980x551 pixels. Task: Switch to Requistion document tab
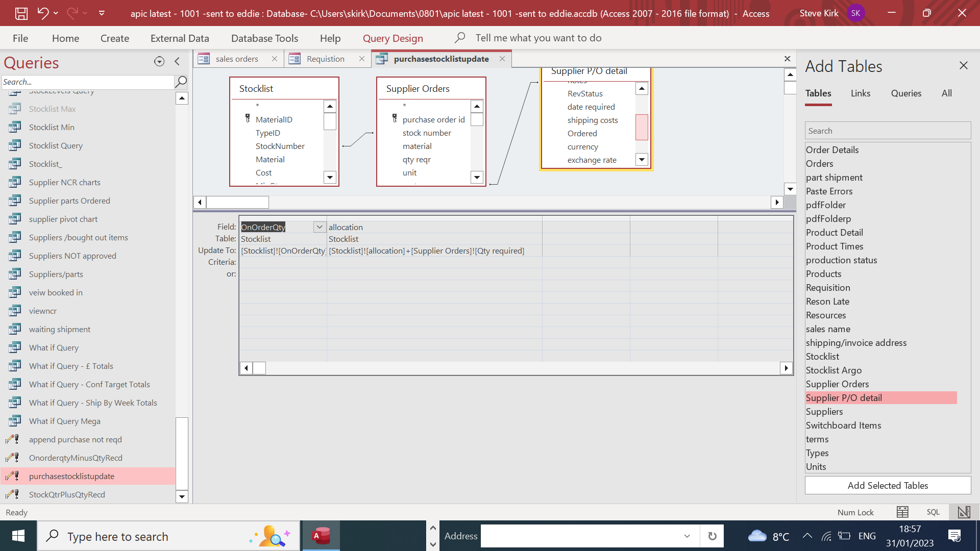pyautogui.click(x=325, y=59)
